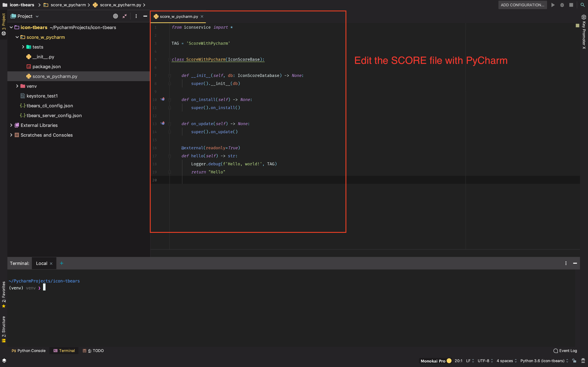Click the Run button in toolbar
This screenshot has width=588, height=367.
point(553,5)
